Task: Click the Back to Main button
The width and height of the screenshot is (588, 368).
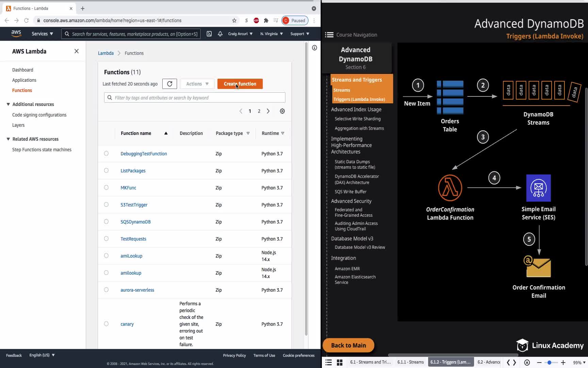Action: pos(348,345)
